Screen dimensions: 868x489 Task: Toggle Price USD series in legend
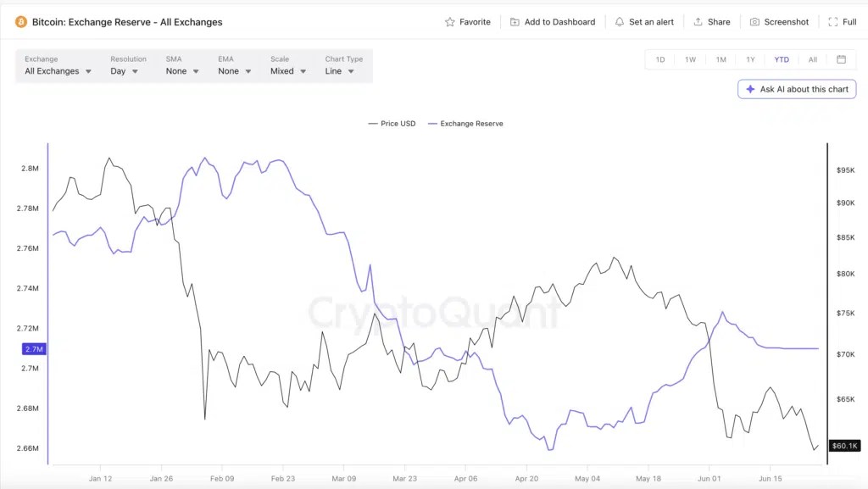tap(392, 124)
